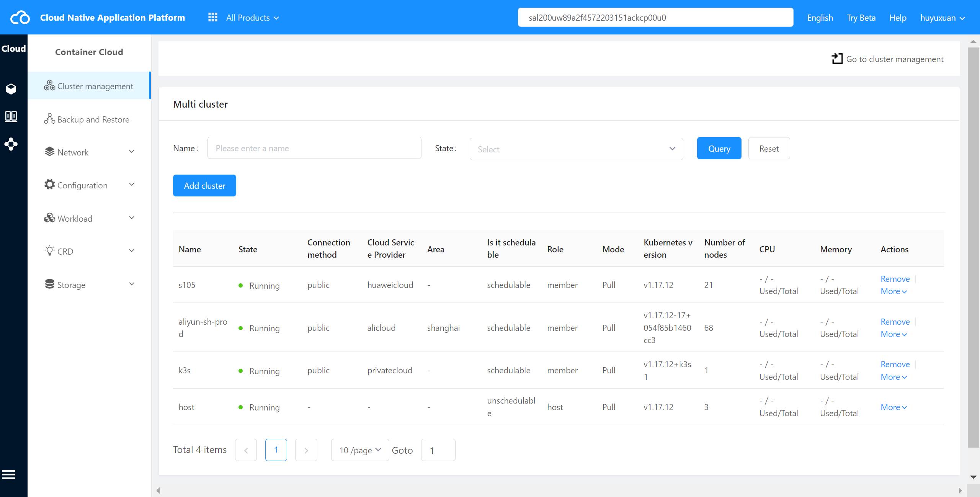Click the vertical scrollbar thumb
Viewport: 980px width, 497px height.
pyautogui.click(x=973, y=247)
